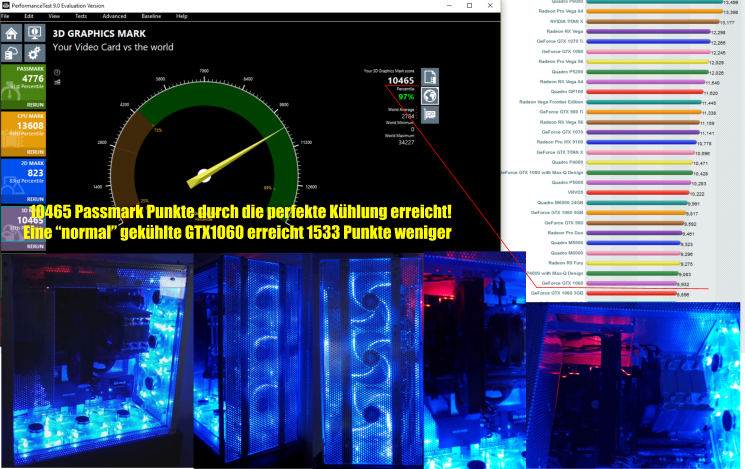Open the File menu
The image size is (745, 469).
[x=5, y=16]
